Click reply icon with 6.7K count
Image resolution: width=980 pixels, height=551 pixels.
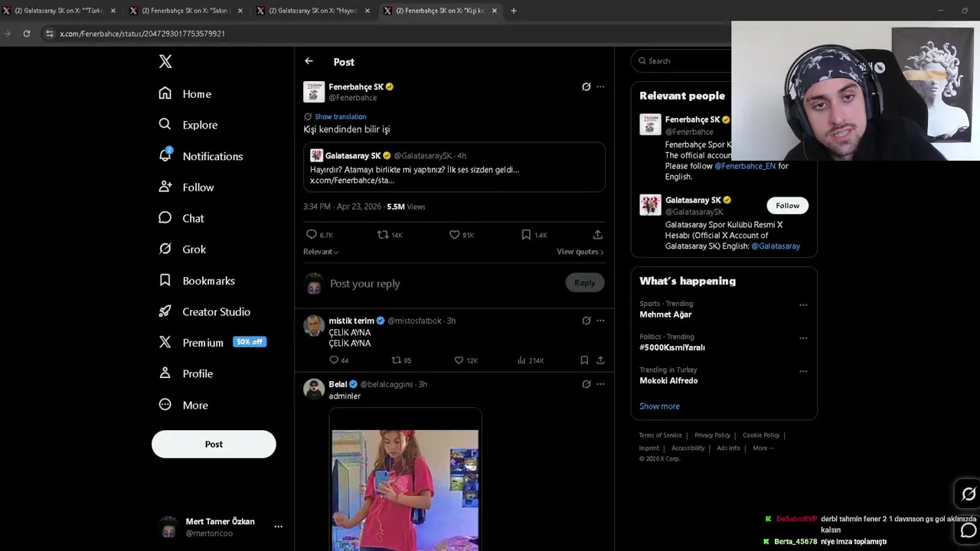point(311,235)
